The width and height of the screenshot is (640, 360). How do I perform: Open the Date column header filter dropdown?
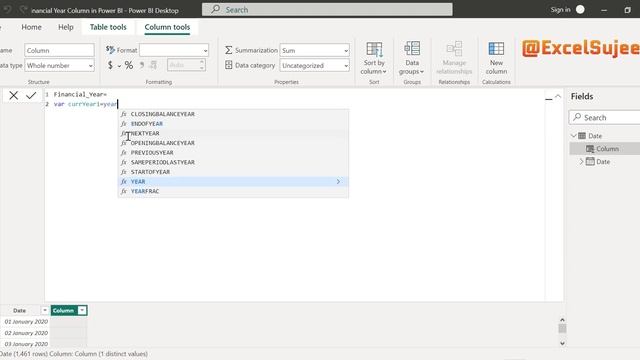pos(45,311)
